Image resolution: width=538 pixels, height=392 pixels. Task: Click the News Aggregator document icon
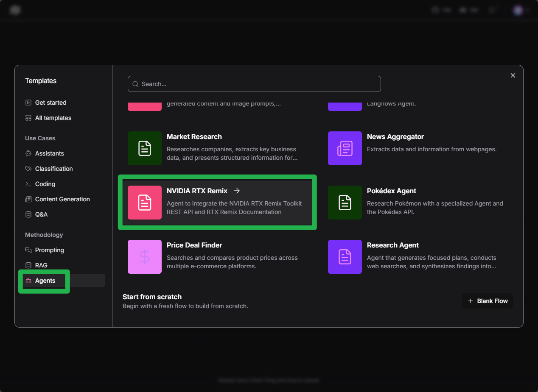(345, 148)
